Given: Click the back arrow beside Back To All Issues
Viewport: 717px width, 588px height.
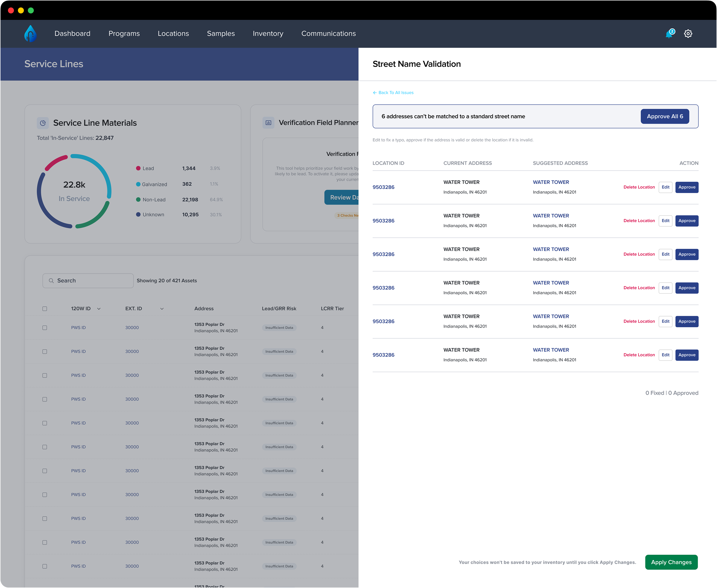Looking at the screenshot, I should pos(375,92).
